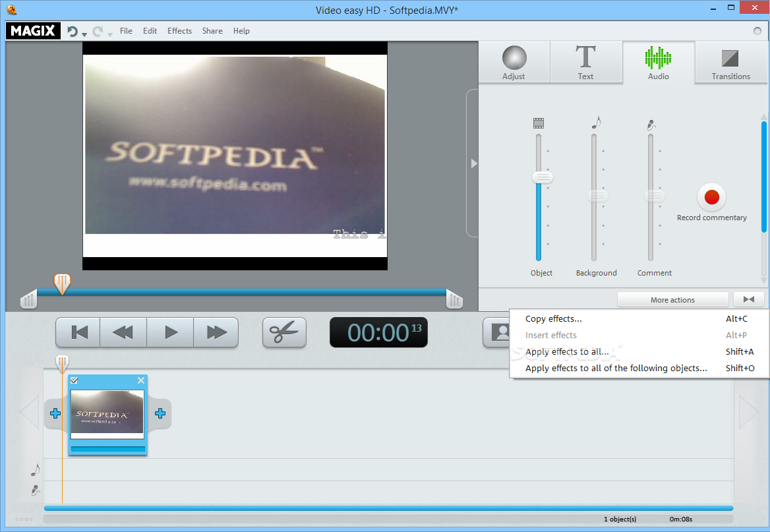This screenshot has width=770, height=532.
Task: Click the More actions button
Action: tap(672, 300)
